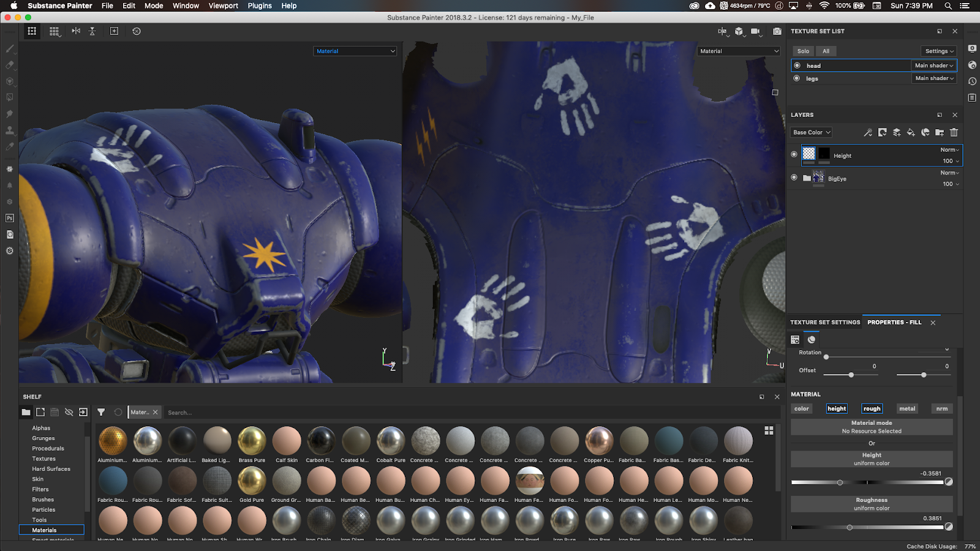
Task: Add a layer effect with magic wand icon
Action: [x=868, y=132]
